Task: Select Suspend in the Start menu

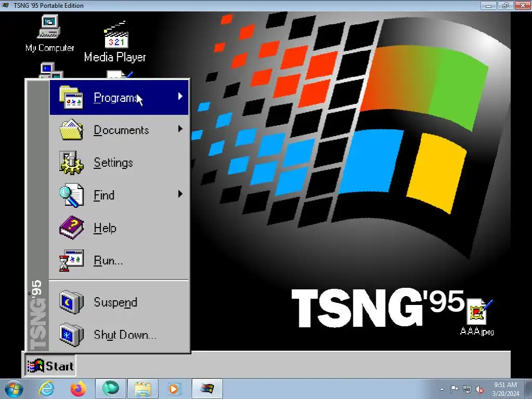Action: pos(119,302)
